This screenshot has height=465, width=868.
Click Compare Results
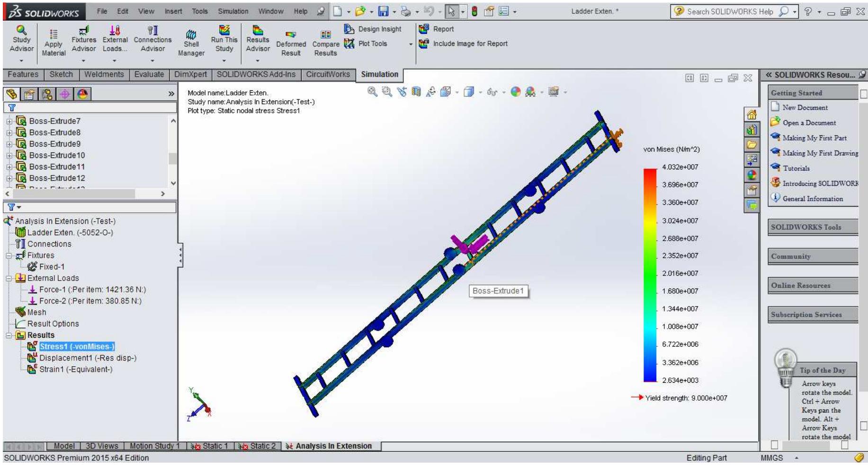pos(325,44)
